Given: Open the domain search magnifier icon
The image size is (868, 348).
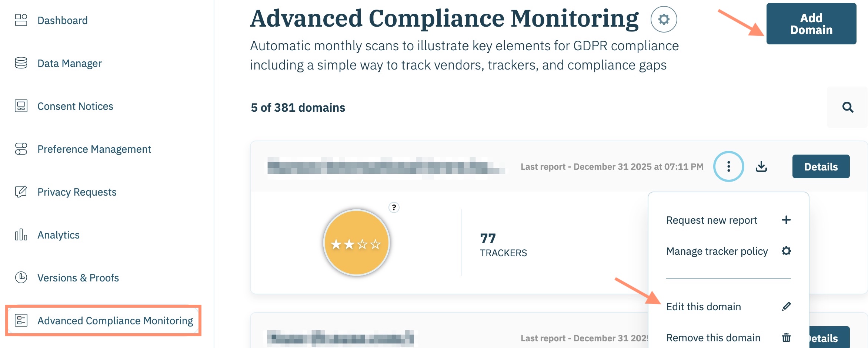Looking at the screenshot, I should coord(848,108).
